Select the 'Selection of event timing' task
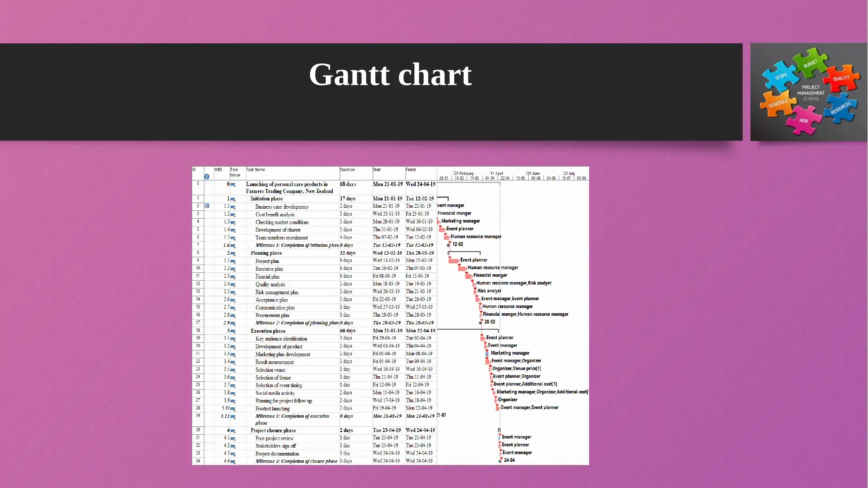The image size is (868, 488). point(278,386)
